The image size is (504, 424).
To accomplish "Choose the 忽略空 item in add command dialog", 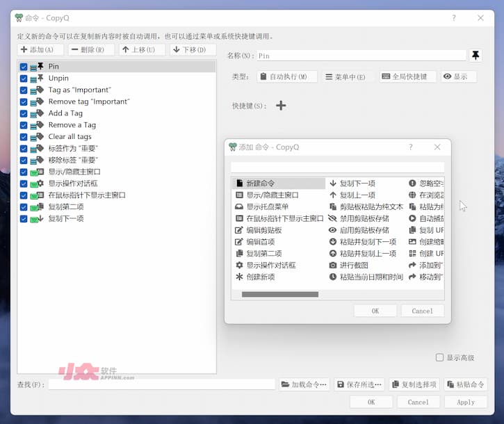I will coord(426,184).
